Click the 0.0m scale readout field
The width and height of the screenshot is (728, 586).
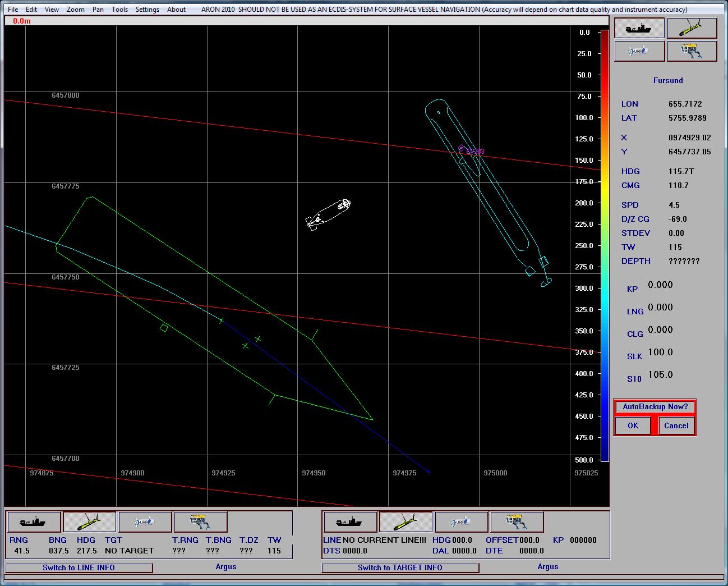306,21
